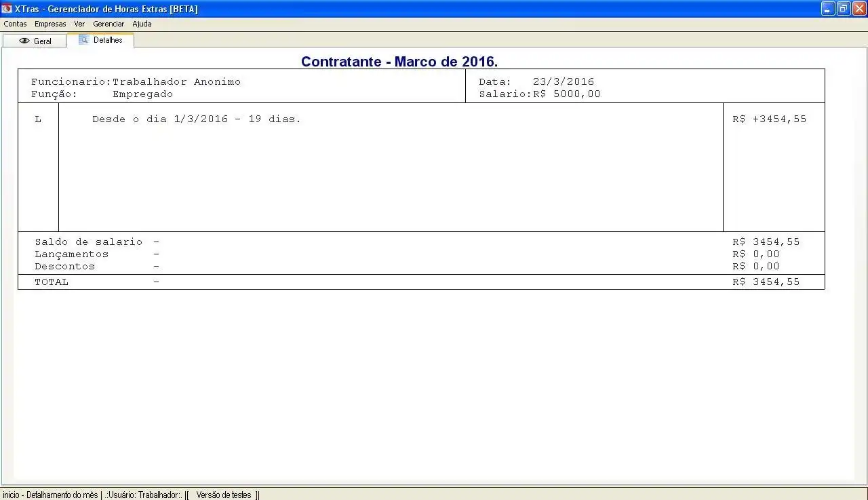The width and height of the screenshot is (868, 500).
Task: Switch to the Geral tab
Action: point(35,41)
